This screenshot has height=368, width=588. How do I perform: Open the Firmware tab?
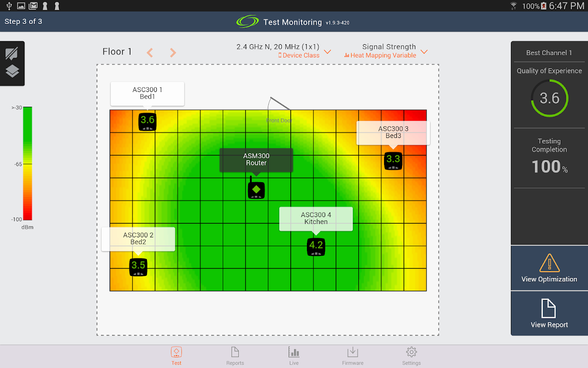[x=353, y=356]
